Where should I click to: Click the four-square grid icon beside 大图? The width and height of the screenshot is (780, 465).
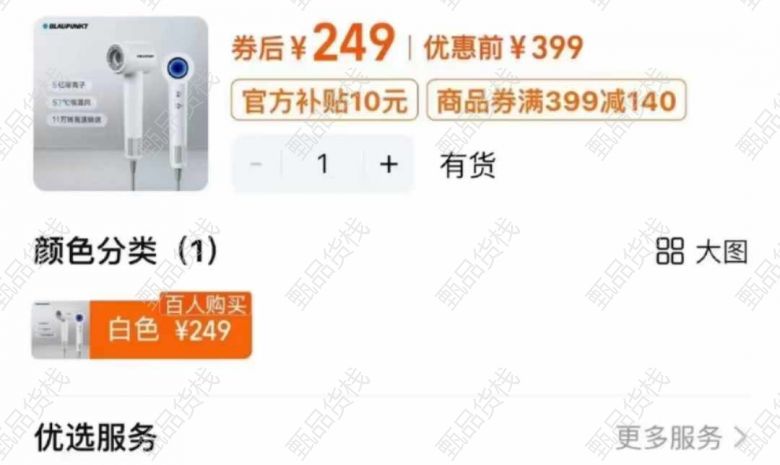670,251
